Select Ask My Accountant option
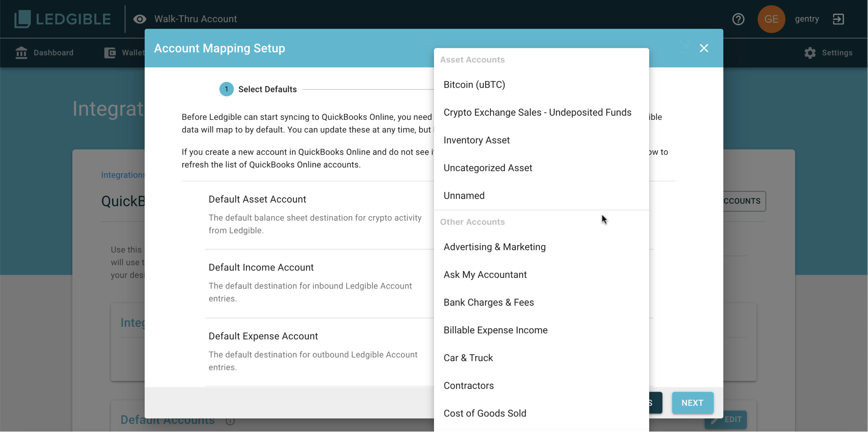The image size is (868, 432). coord(542,275)
